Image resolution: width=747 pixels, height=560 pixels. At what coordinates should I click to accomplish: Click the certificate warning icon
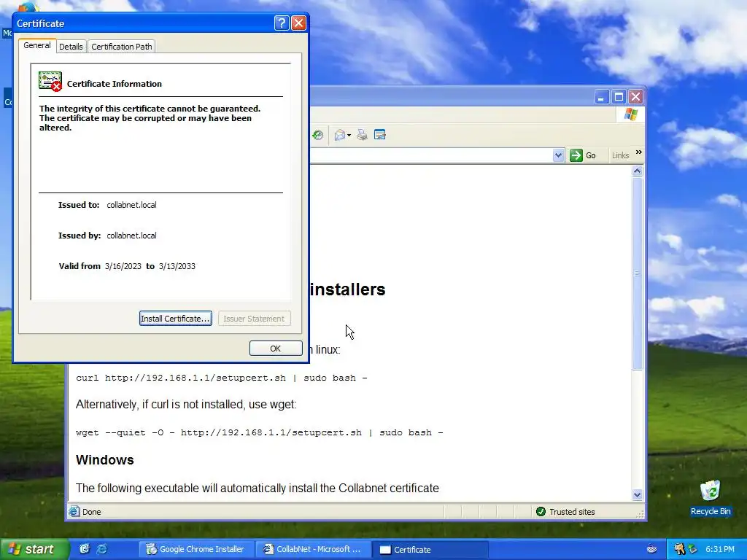[50, 82]
